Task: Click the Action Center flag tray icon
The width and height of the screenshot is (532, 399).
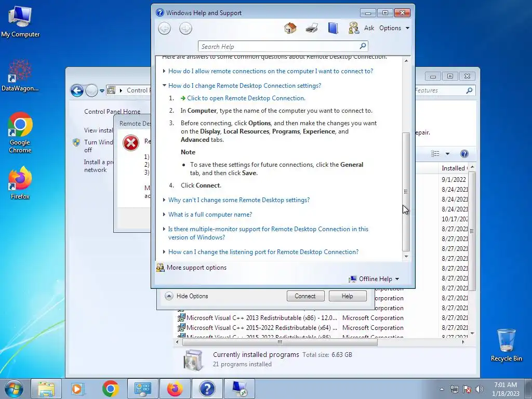Action: click(467, 389)
